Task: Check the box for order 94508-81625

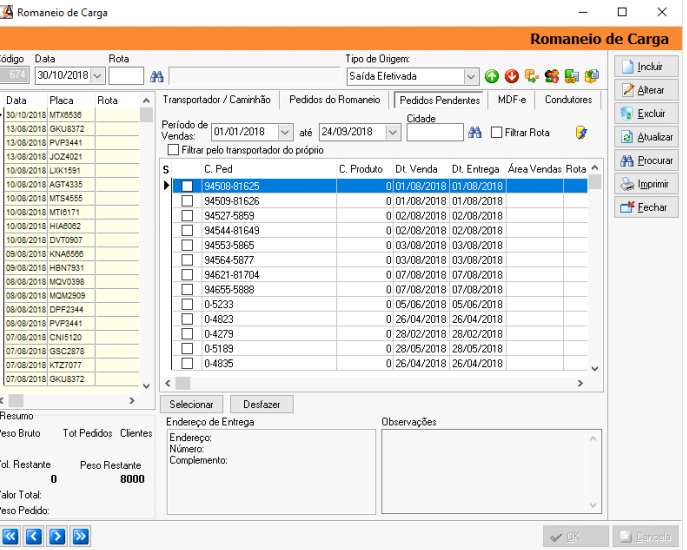Action: 187,186
